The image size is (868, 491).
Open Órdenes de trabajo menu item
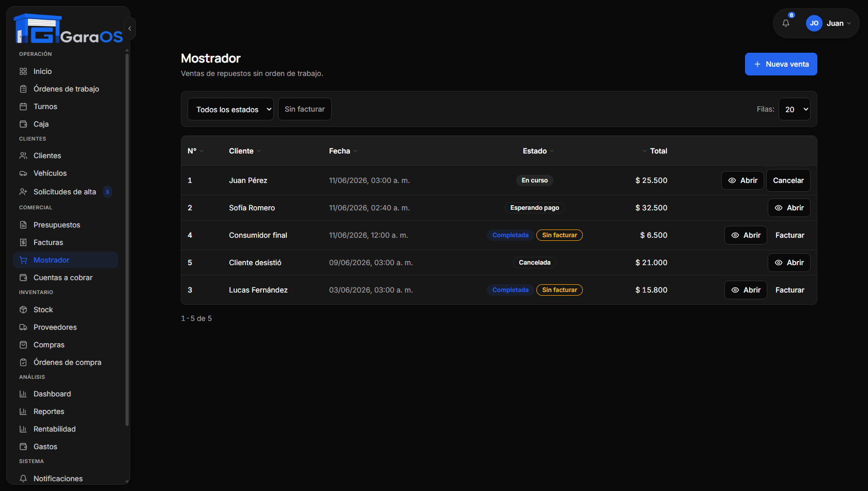66,89
